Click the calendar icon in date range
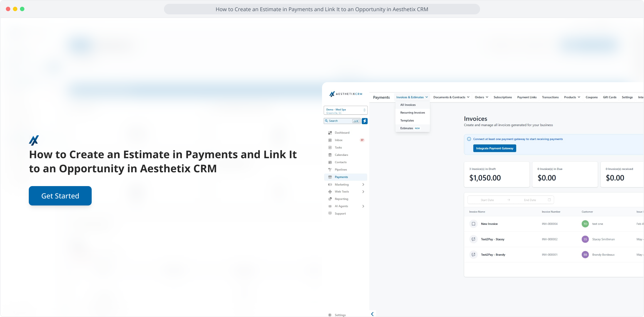 (549, 200)
